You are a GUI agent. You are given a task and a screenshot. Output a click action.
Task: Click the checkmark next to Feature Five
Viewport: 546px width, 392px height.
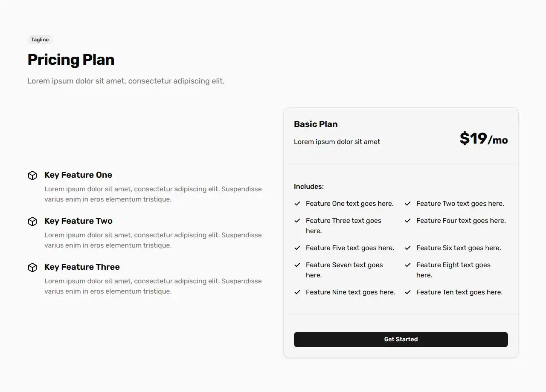coord(297,248)
